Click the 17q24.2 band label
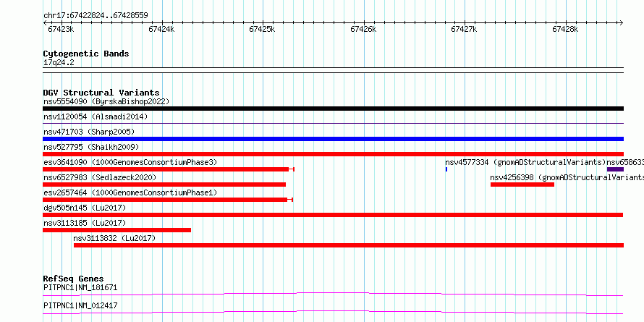This screenshot has height=322, width=644. click(59, 62)
